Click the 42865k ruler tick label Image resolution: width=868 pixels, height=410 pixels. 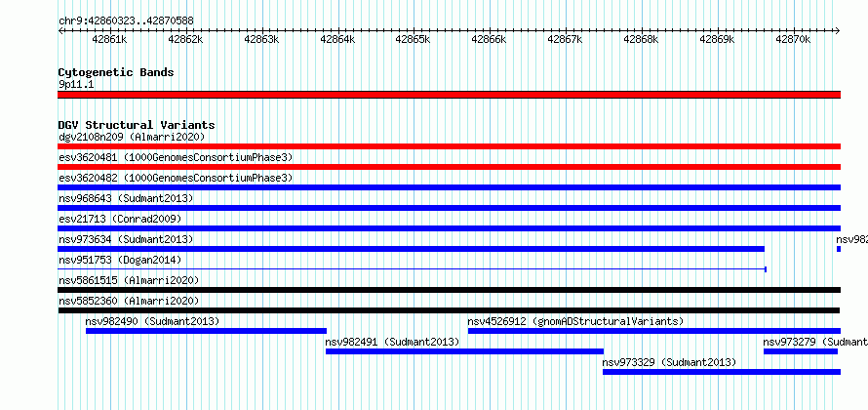tap(413, 39)
